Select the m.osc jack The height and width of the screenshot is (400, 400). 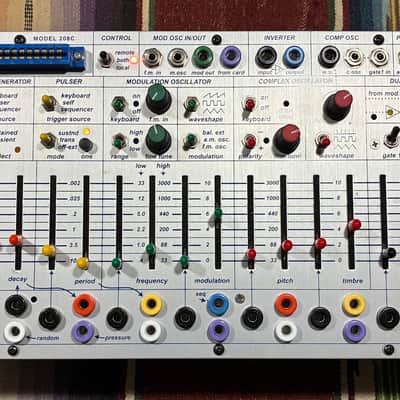coord(177,57)
